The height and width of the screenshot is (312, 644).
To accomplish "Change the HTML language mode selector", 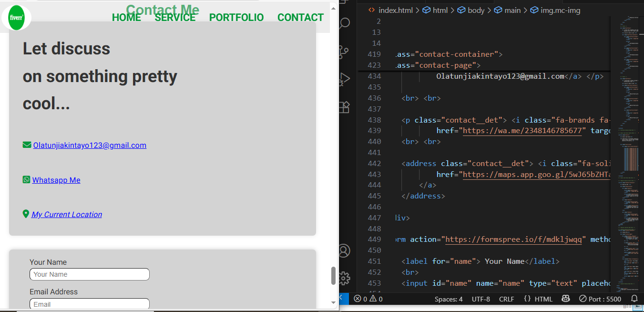I will (538, 299).
